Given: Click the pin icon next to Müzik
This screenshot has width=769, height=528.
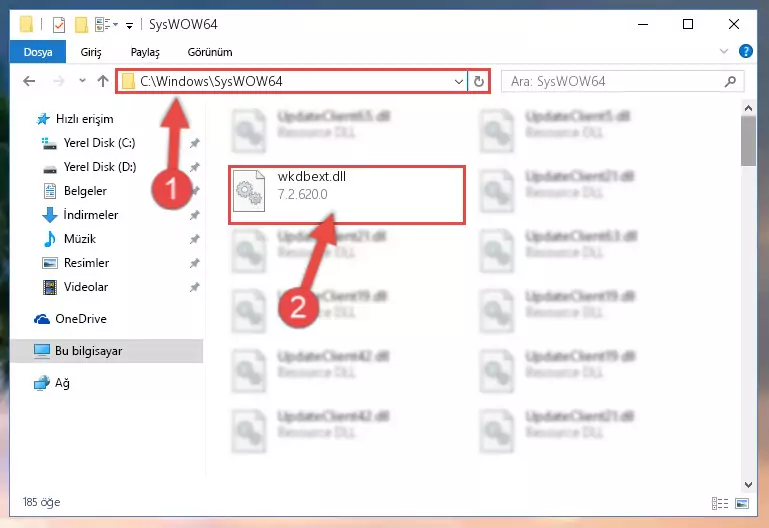Looking at the screenshot, I should point(195,239).
